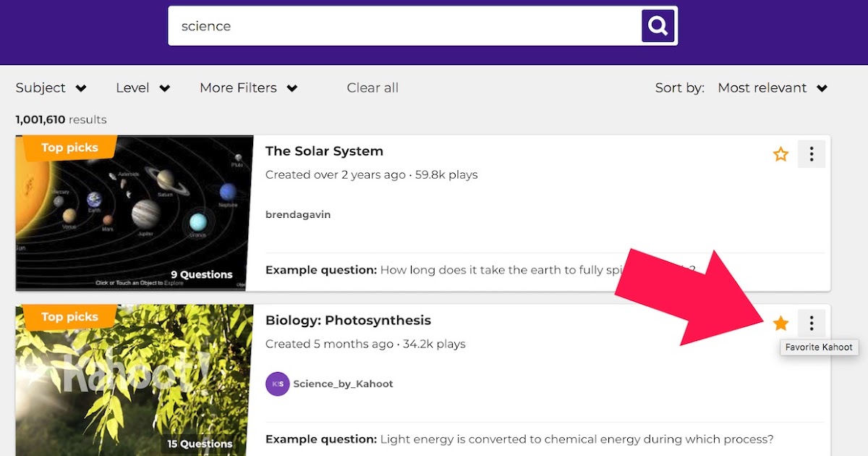Open creator brendagavin's profile
868x456 pixels.
298,215
